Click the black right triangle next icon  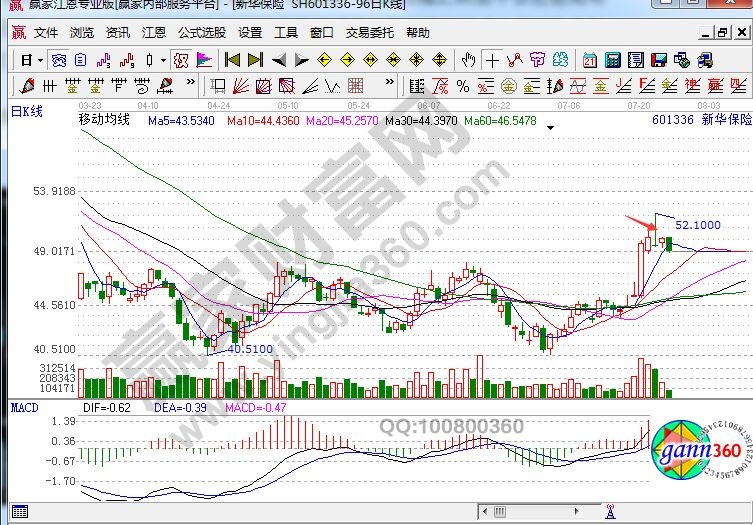(x=302, y=61)
